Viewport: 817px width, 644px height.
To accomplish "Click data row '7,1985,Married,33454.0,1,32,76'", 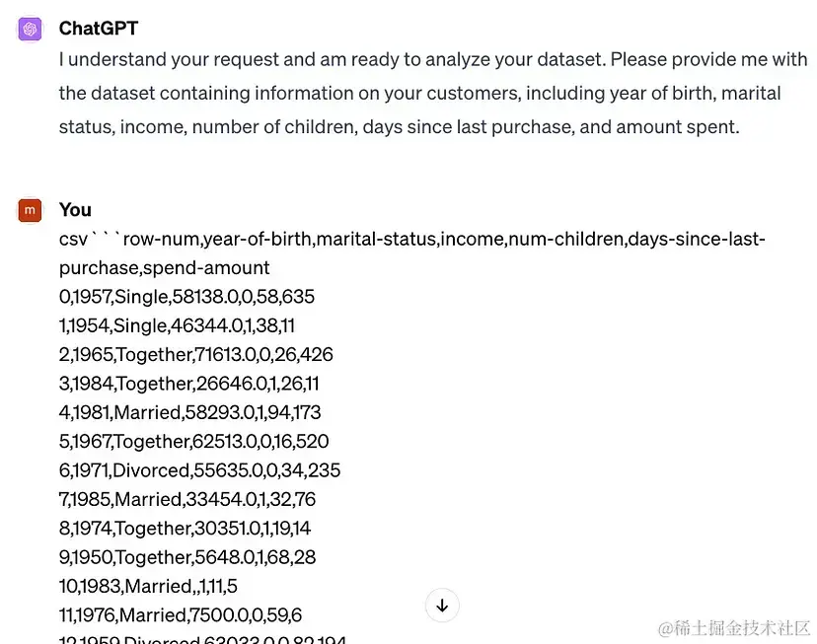I will [187, 499].
